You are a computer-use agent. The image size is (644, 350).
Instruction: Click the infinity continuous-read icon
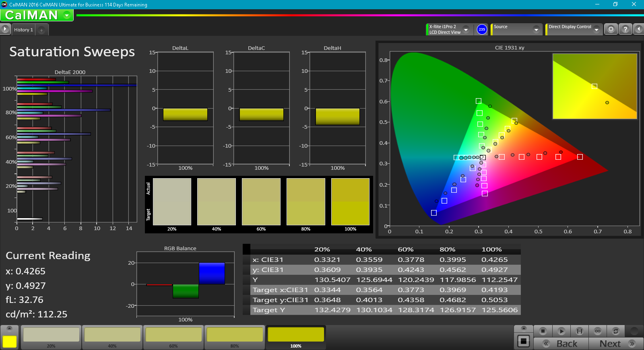point(598,331)
